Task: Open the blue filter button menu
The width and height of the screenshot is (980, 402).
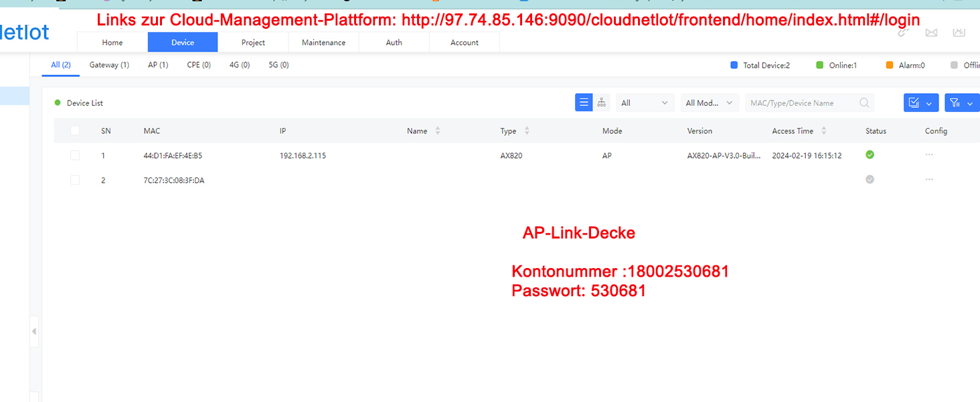Action: 963,103
